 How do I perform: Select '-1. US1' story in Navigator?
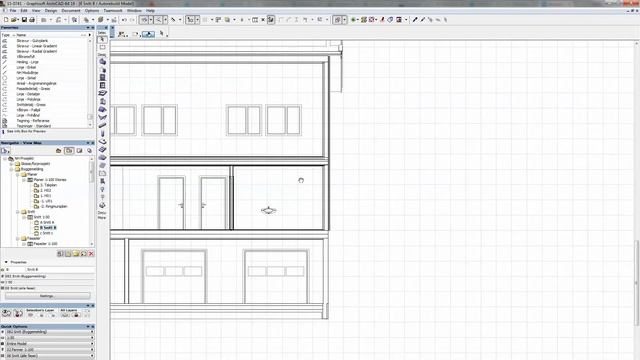click(x=46, y=201)
